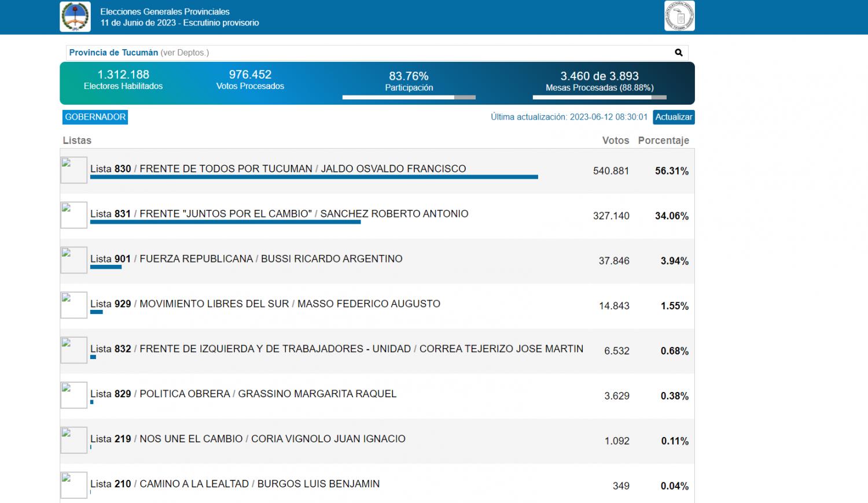Open the Provincia de Tucumán link
This screenshot has width=868, height=503.
click(113, 53)
